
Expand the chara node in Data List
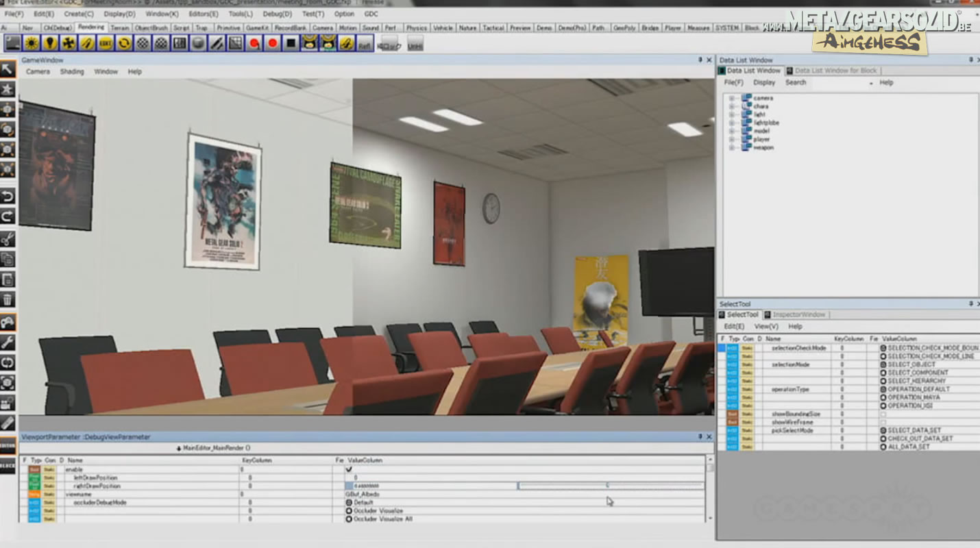click(731, 106)
